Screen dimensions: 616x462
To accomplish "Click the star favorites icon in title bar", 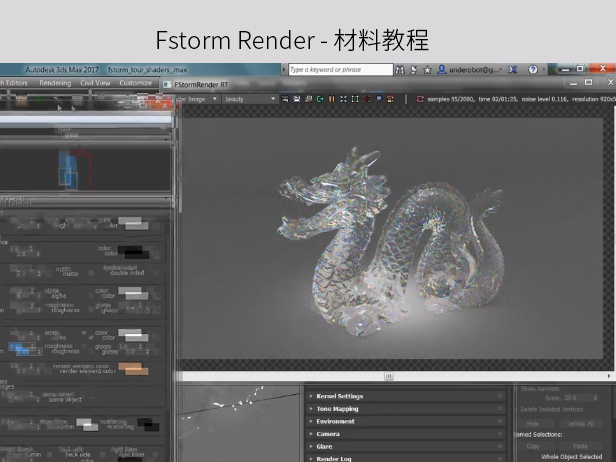I will (427, 70).
